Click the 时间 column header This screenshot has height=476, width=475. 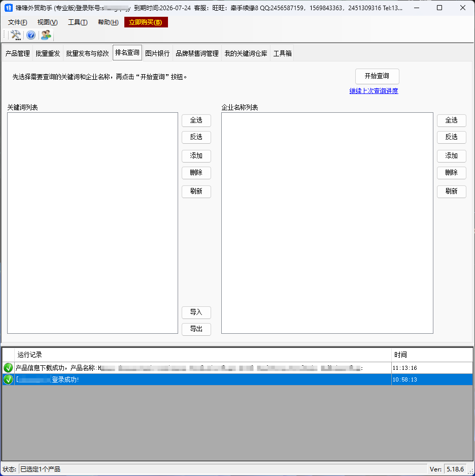400,355
